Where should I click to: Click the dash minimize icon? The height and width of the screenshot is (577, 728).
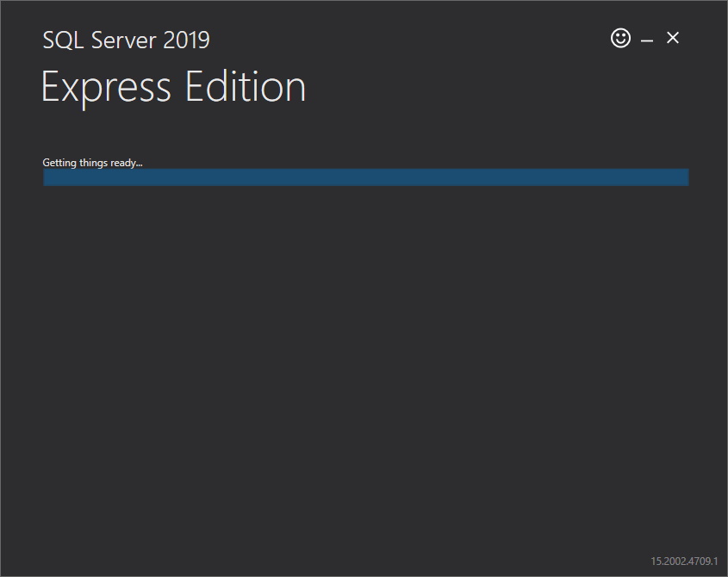[647, 40]
